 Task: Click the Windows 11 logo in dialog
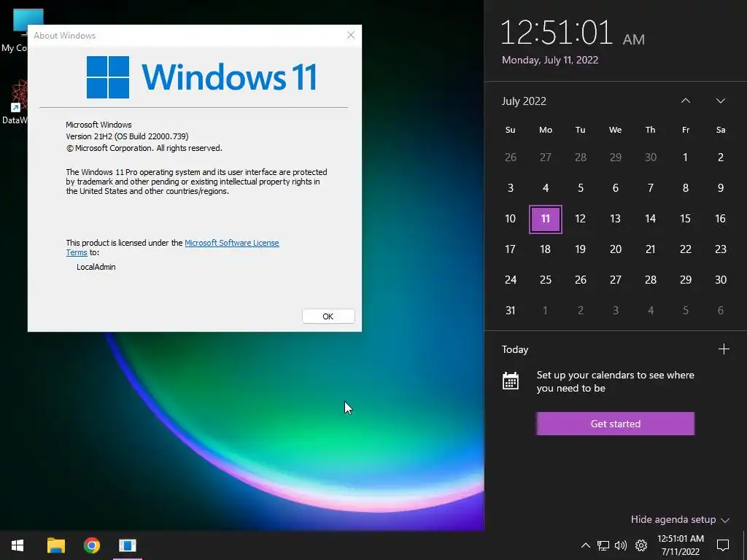tap(201, 77)
